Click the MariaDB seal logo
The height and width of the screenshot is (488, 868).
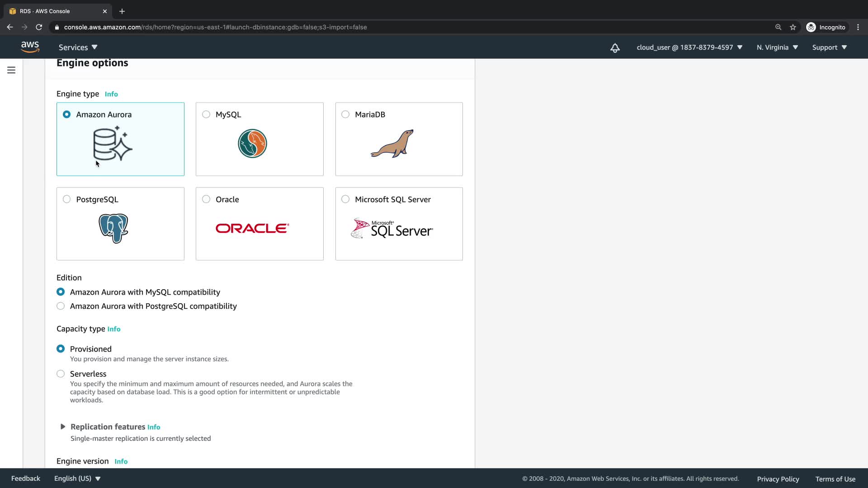392,144
